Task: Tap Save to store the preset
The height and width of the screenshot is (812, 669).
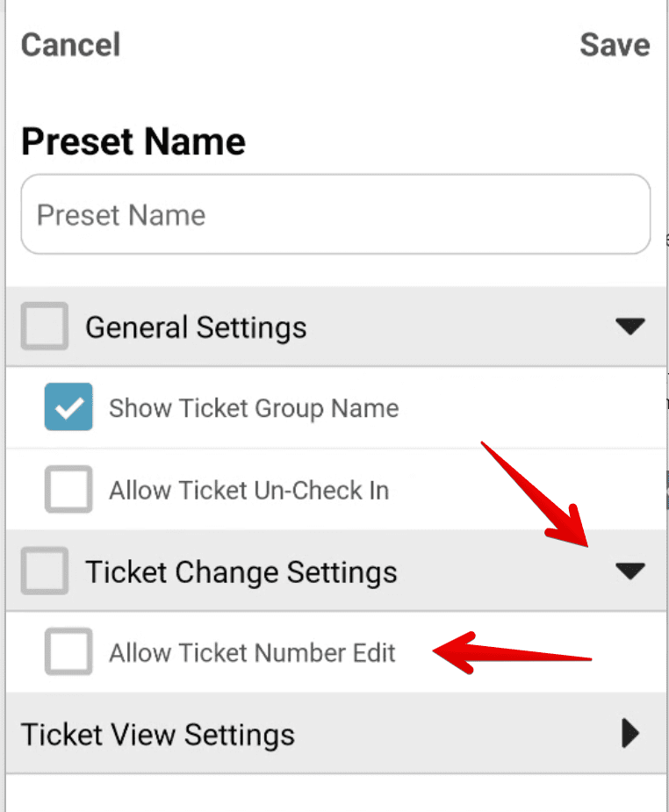Action: (615, 45)
